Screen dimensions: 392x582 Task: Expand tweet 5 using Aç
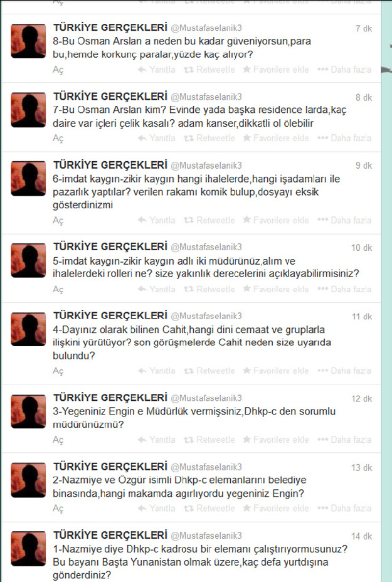[58, 290]
